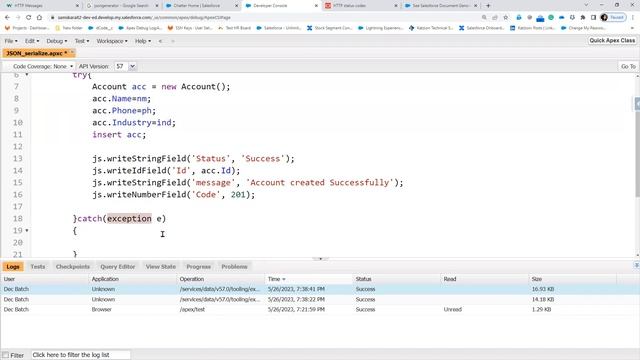This screenshot has height=360, width=640.
Task: Click the Quick Apex Class button
Action: tap(612, 40)
